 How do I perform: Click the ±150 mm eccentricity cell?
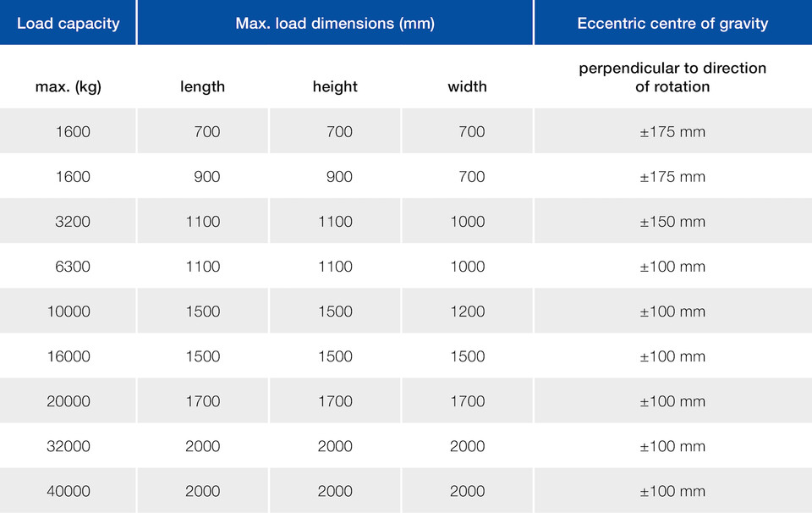pyautogui.click(x=672, y=221)
